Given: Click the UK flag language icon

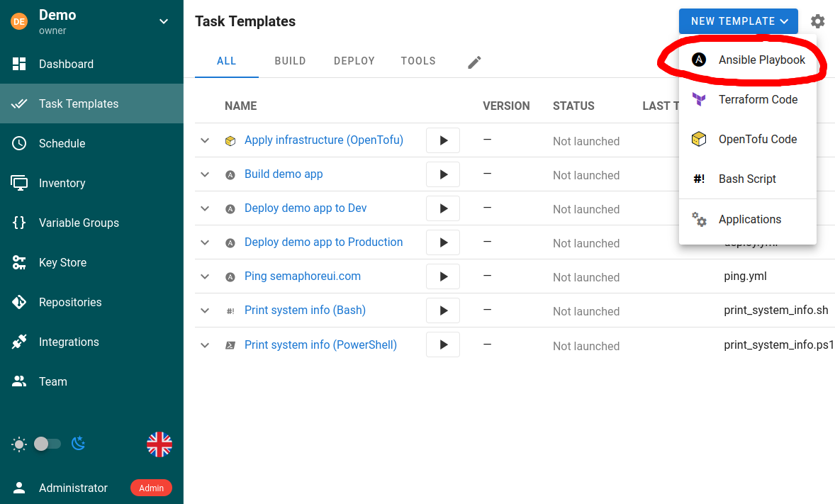Looking at the screenshot, I should click(159, 444).
